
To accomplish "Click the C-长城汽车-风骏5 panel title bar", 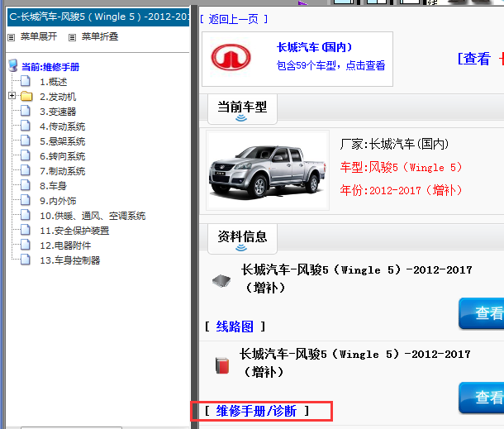I will coord(98,17).
